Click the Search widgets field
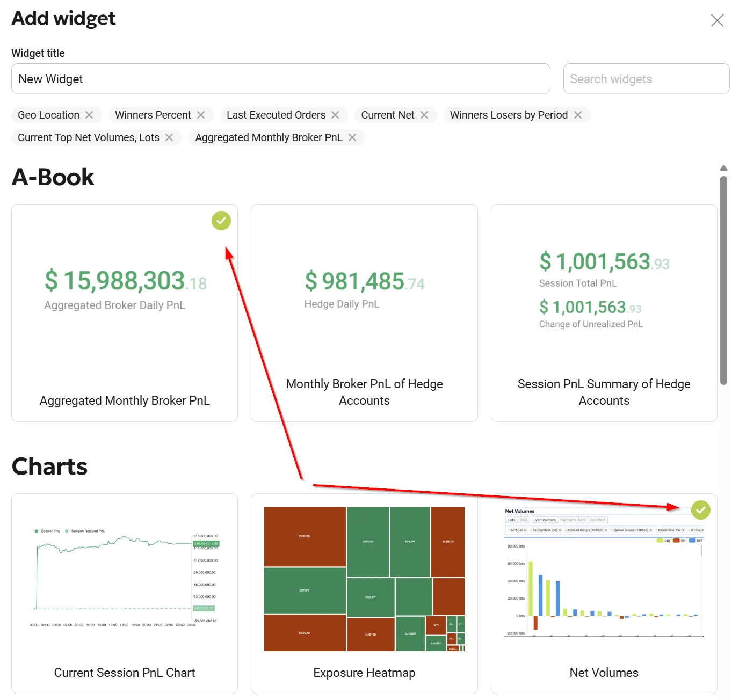 (x=647, y=79)
